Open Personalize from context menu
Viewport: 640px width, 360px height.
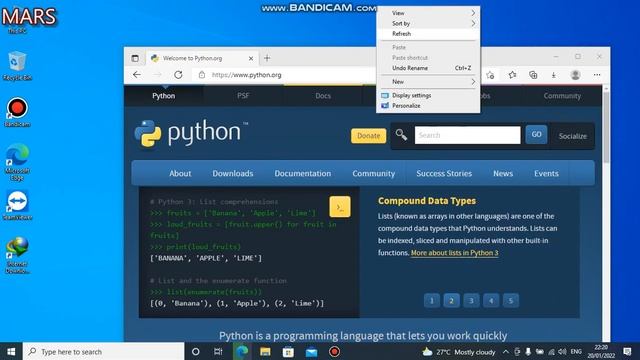click(x=428, y=105)
